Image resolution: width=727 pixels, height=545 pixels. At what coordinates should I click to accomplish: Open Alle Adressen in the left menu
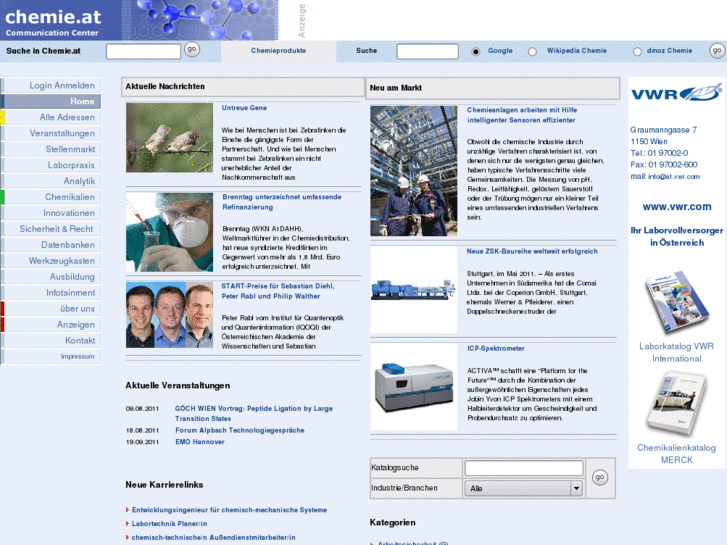tap(51, 117)
